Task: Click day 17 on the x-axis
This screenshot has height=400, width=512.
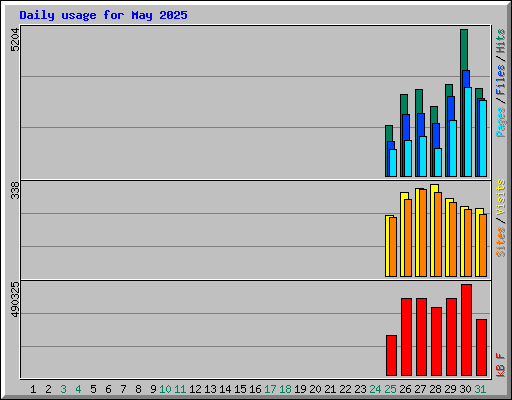Action: [270, 389]
